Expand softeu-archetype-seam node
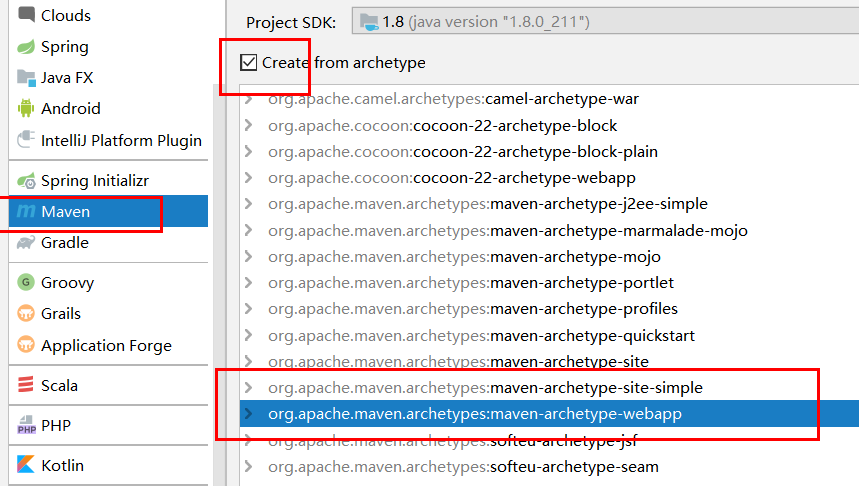The width and height of the screenshot is (859, 486). pyautogui.click(x=249, y=466)
